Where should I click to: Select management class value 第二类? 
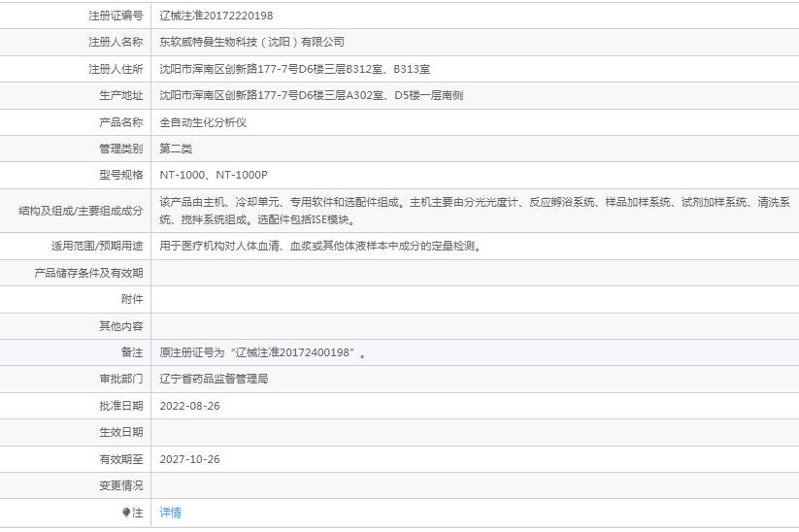click(176, 149)
